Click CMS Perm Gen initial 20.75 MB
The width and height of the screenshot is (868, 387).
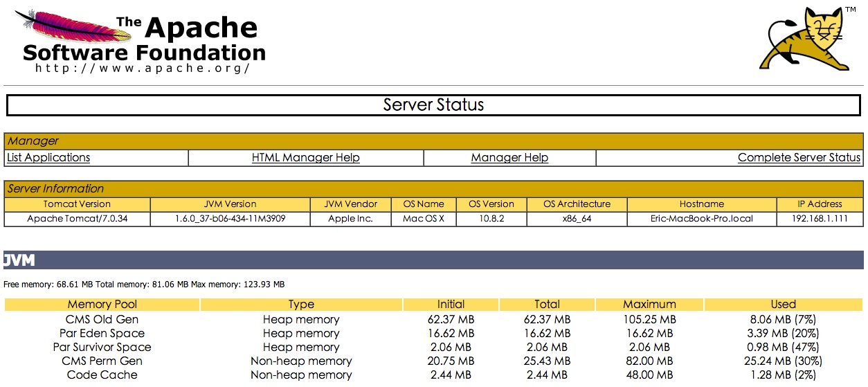[x=451, y=361]
